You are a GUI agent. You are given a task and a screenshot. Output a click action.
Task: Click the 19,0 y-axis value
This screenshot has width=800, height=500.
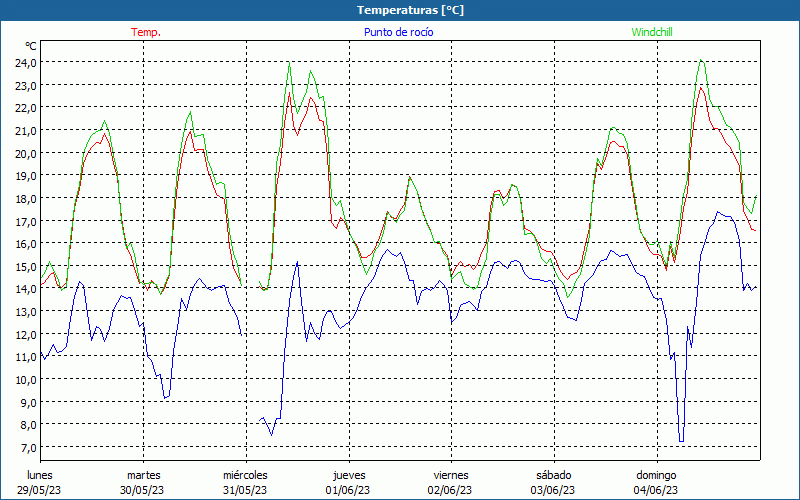[x=26, y=176]
